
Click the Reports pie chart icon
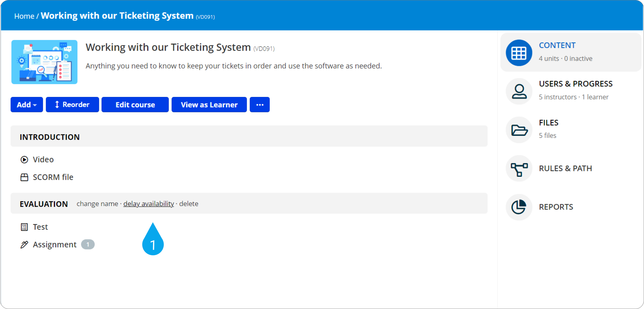pos(519,207)
